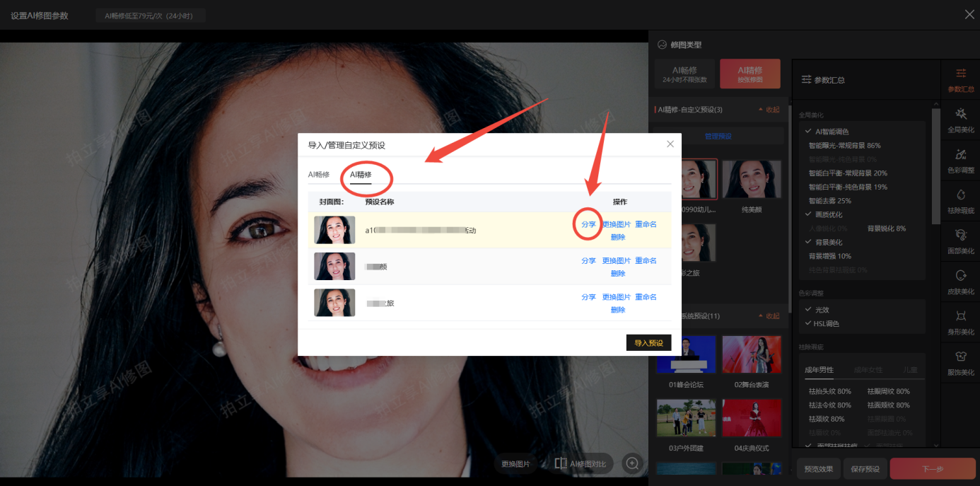Screen dimensions: 980x486
Task: Open the 皮肤美化 sidebar tool
Action: click(960, 282)
